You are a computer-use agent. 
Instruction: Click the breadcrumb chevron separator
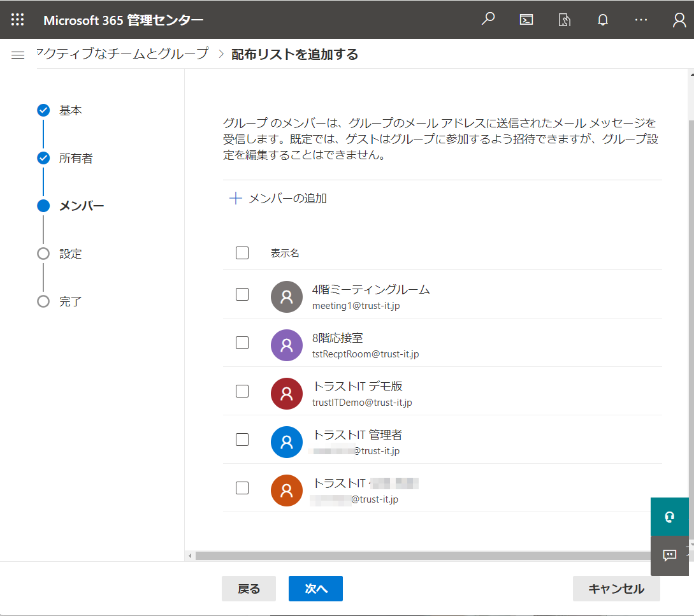pyautogui.click(x=221, y=54)
